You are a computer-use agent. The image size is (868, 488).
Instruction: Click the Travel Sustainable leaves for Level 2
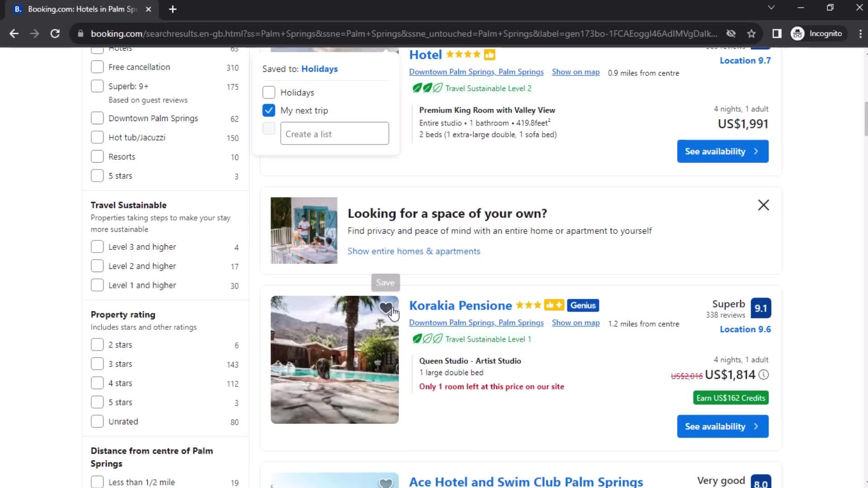[427, 88]
